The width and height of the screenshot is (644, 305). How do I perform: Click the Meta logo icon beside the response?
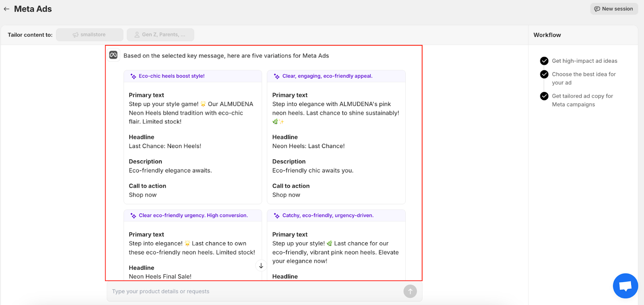[114, 55]
